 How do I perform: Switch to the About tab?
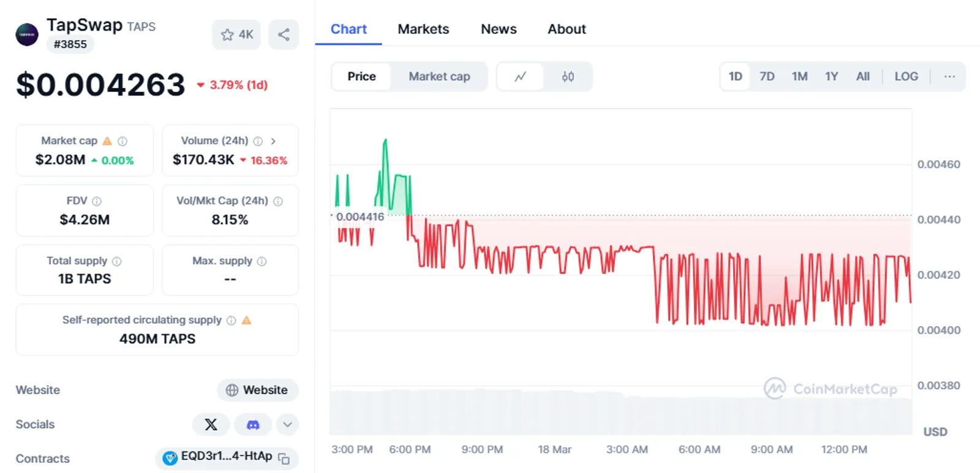pos(567,29)
